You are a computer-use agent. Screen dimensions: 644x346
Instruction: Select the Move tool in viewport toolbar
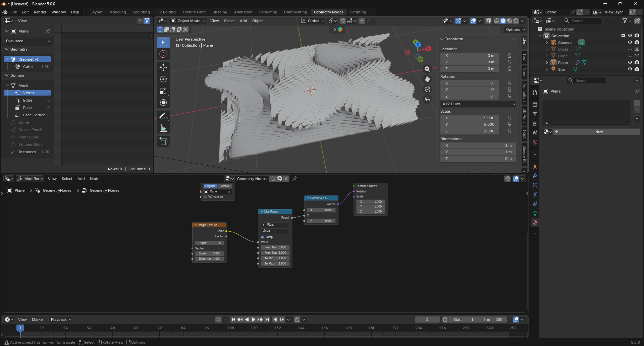163,67
